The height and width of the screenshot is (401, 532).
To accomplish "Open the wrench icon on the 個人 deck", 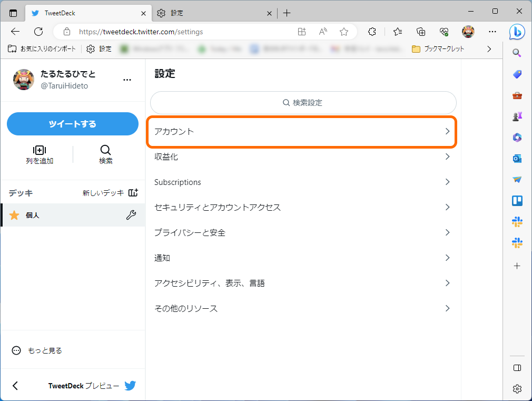I will pyautogui.click(x=131, y=215).
